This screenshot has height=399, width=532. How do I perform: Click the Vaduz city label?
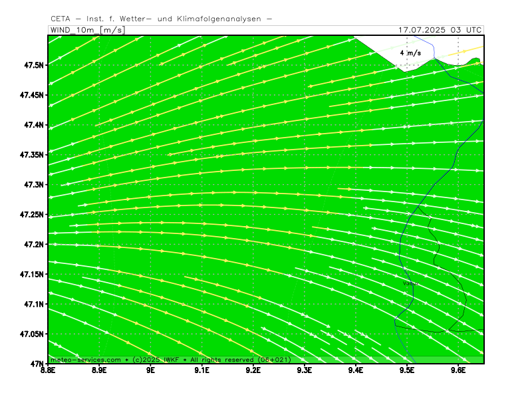coord(411,283)
